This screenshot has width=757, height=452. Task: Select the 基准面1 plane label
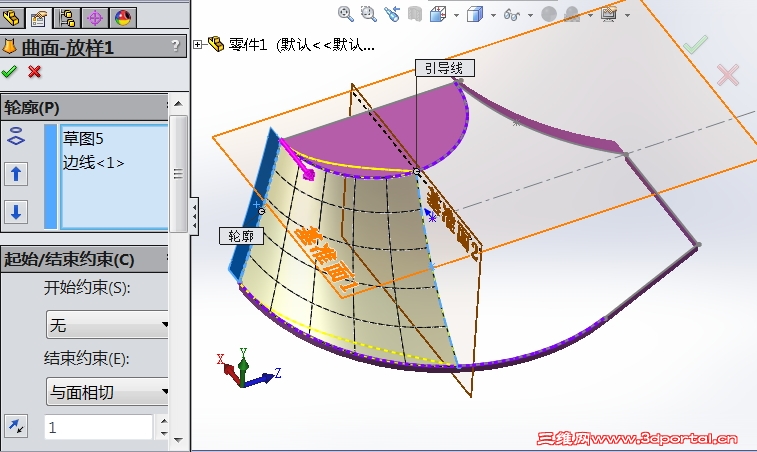point(326,258)
